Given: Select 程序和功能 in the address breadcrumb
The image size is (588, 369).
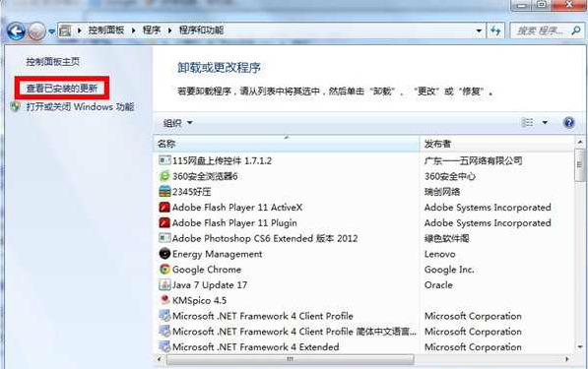Looking at the screenshot, I should point(201,31).
